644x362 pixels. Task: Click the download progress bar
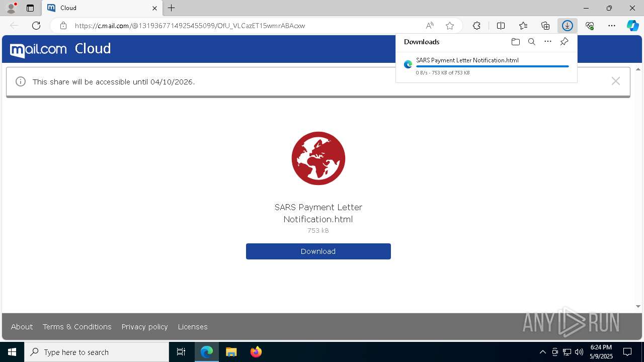click(492, 66)
